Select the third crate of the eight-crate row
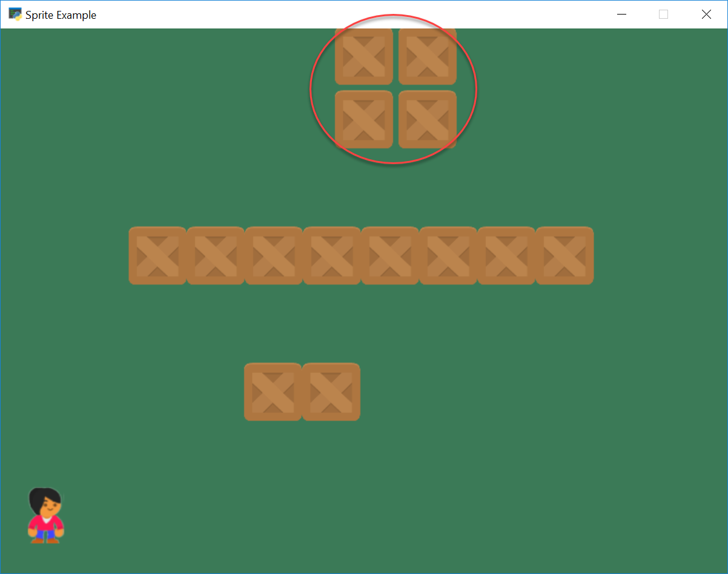 (274, 256)
